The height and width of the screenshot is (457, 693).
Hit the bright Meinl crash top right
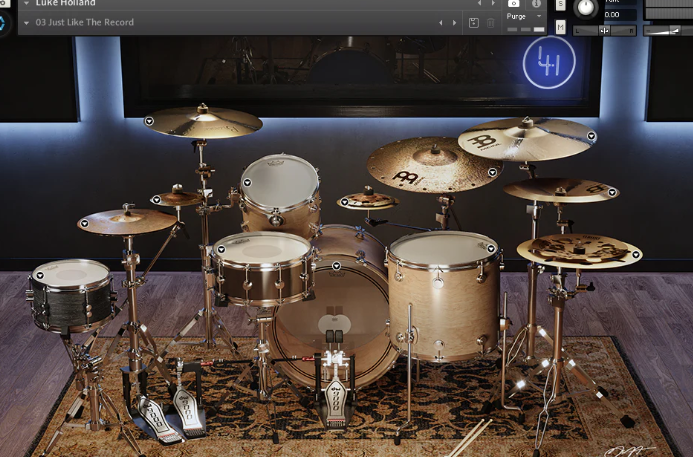point(527,140)
